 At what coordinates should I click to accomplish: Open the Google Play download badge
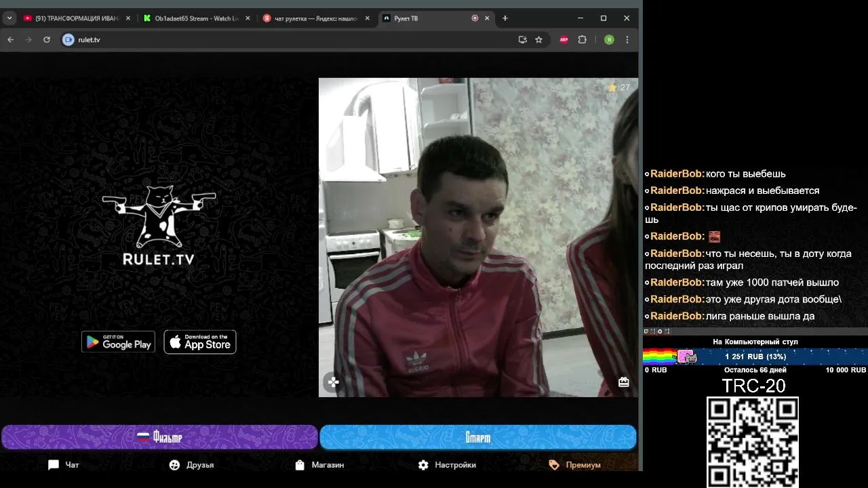(x=119, y=342)
